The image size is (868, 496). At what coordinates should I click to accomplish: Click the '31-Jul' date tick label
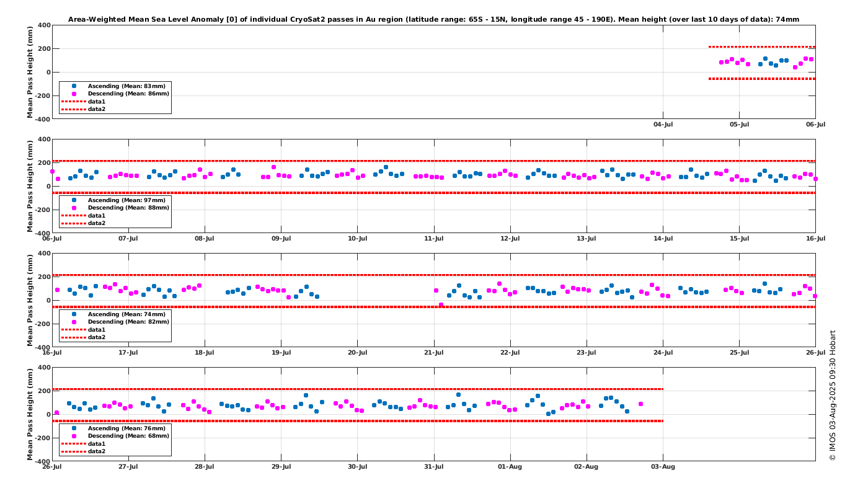[x=434, y=467]
